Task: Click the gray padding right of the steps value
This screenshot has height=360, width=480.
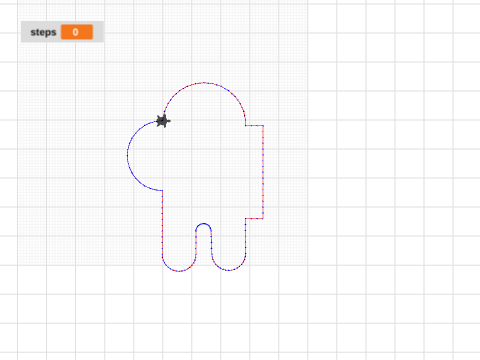Action: 98,32
